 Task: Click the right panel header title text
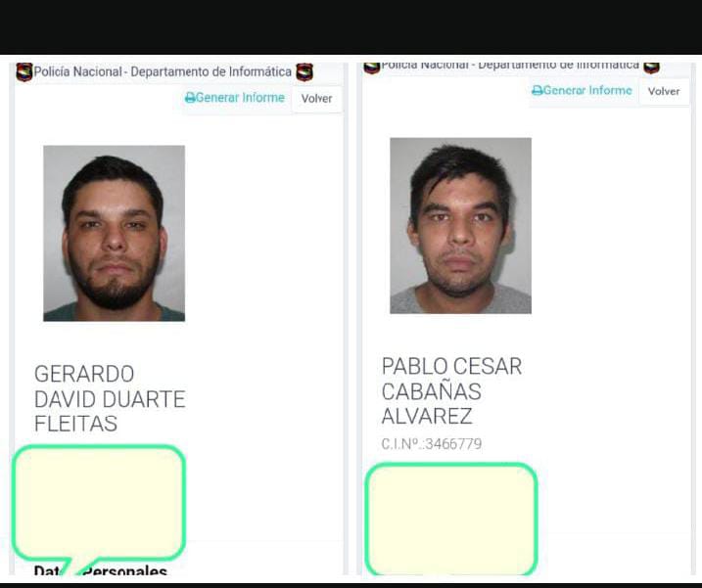click(510, 67)
